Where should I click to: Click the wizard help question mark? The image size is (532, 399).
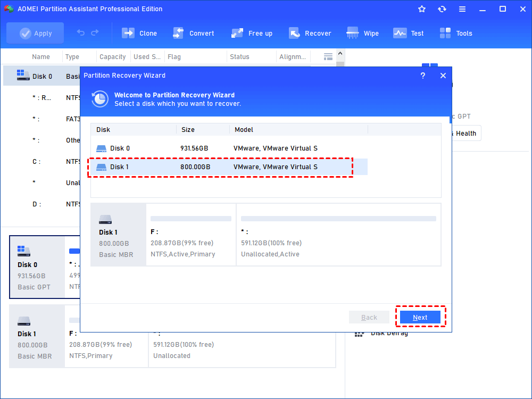click(x=423, y=76)
